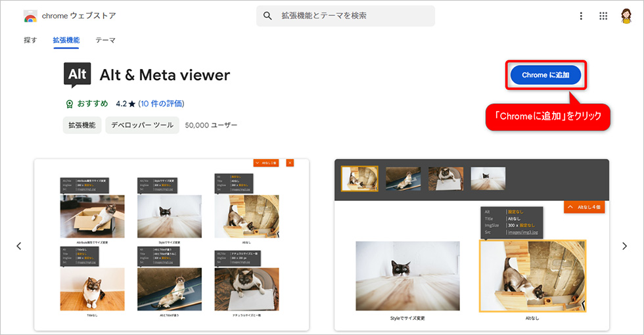
Task: Click the 4.2 star rating
Action: [126, 104]
